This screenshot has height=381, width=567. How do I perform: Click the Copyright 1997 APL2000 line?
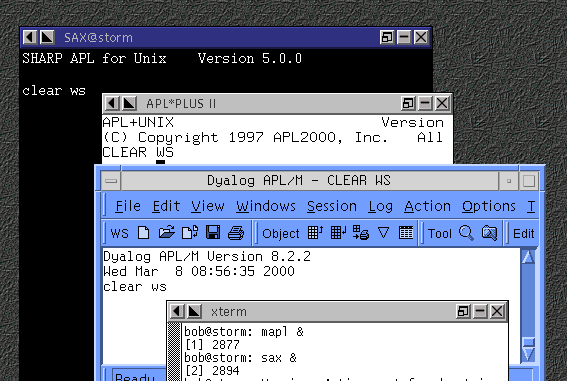pyautogui.click(x=273, y=137)
